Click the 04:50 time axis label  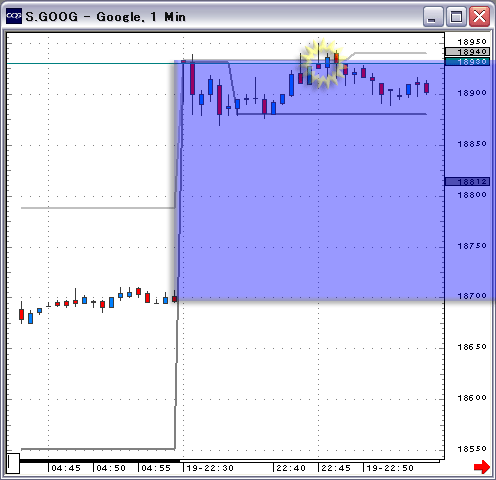coord(111,468)
